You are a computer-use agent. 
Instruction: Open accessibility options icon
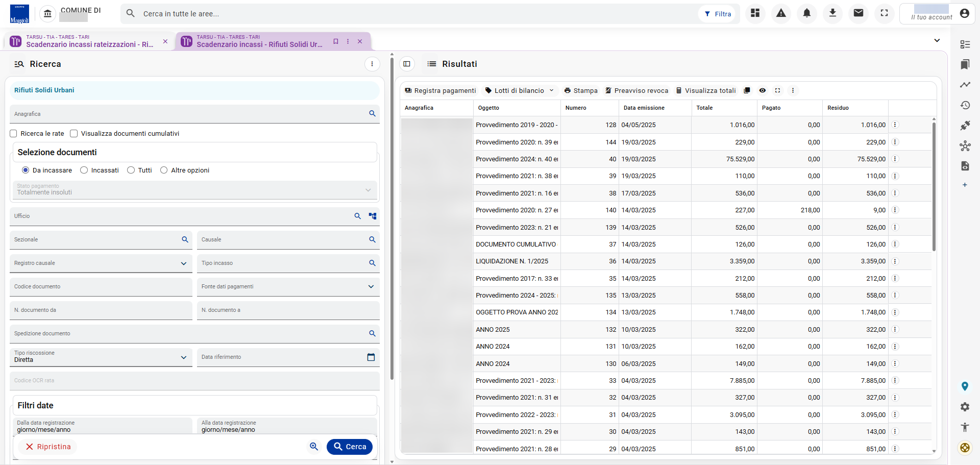965,427
